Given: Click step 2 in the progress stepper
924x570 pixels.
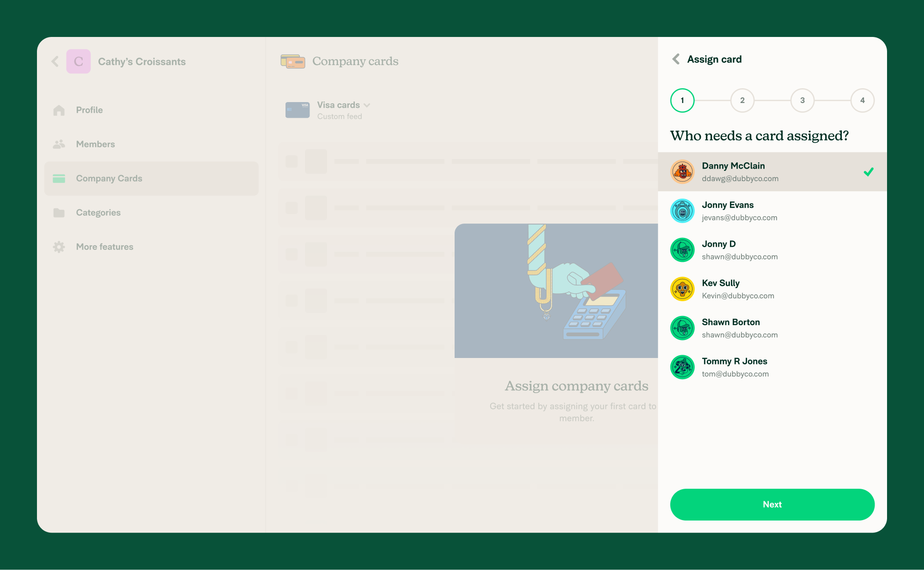Looking at the screenshot, I should (x=741, y=100).
